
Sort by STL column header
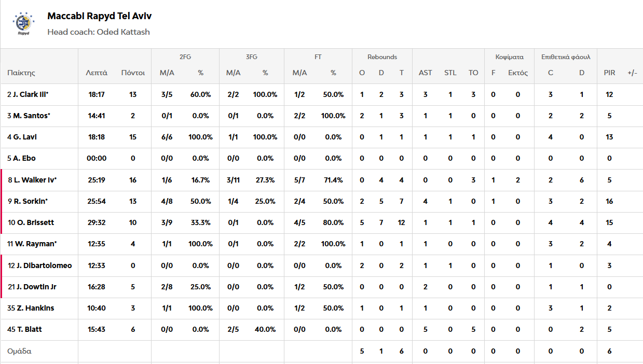[450, 73]
